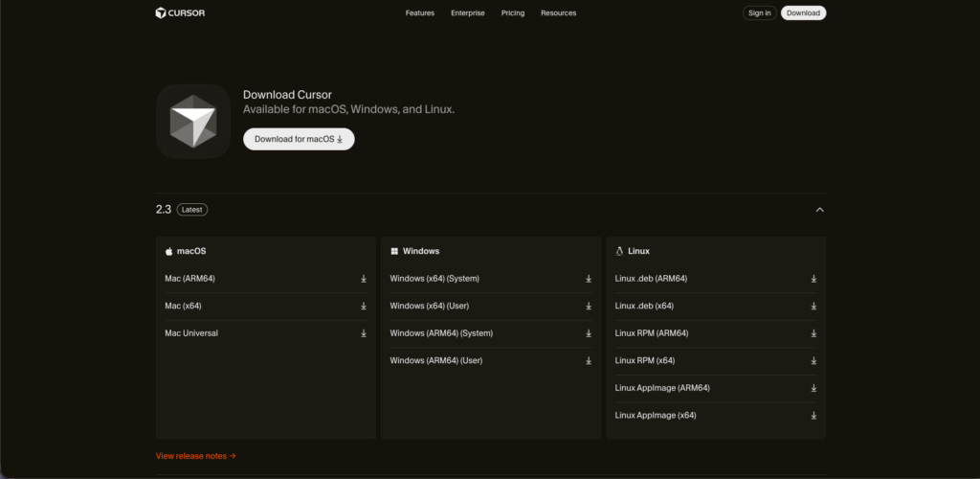Image resolution: width=980 pixels, height=479 pixels.
Task: Click the Download button in the header
Action: (803, 13)
